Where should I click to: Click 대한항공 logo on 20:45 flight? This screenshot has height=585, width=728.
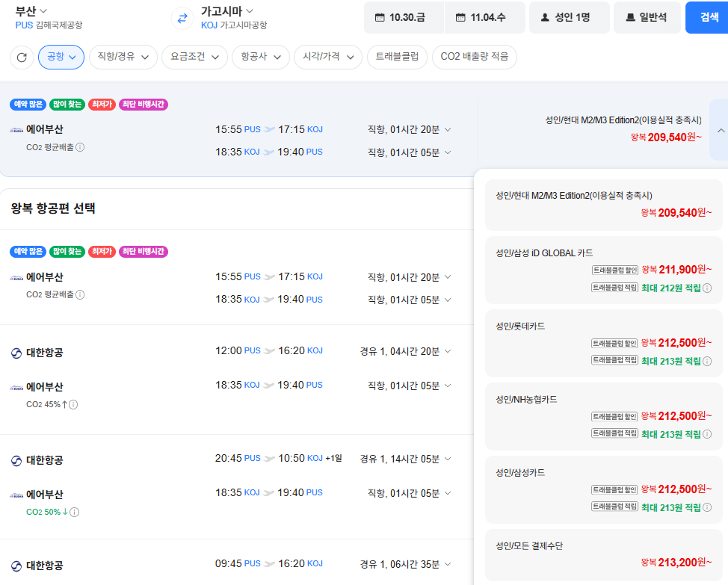[16, 461]
